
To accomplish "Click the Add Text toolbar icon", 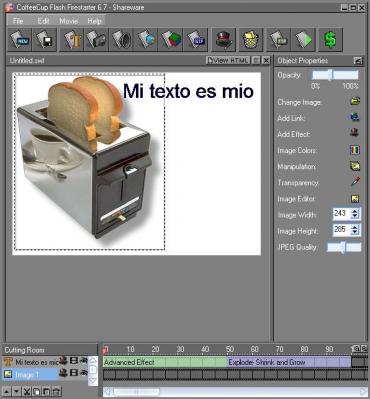I will click(x=72, y=40).
